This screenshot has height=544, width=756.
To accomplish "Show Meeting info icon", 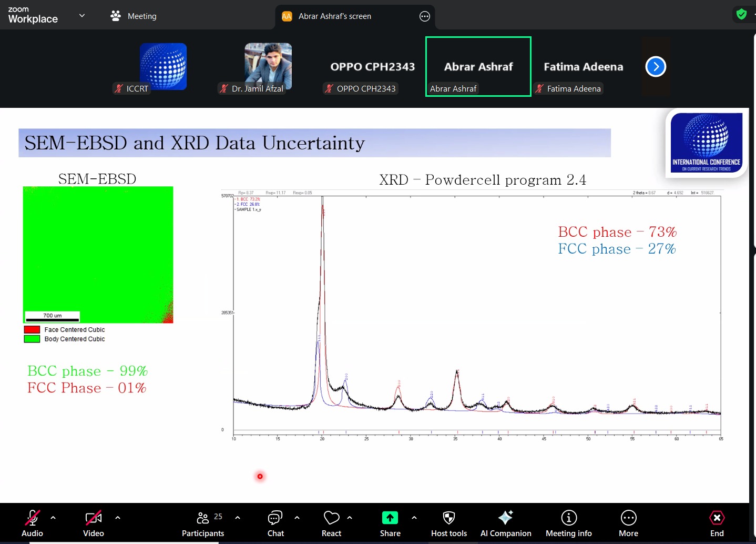I will [x=569, y=518].
